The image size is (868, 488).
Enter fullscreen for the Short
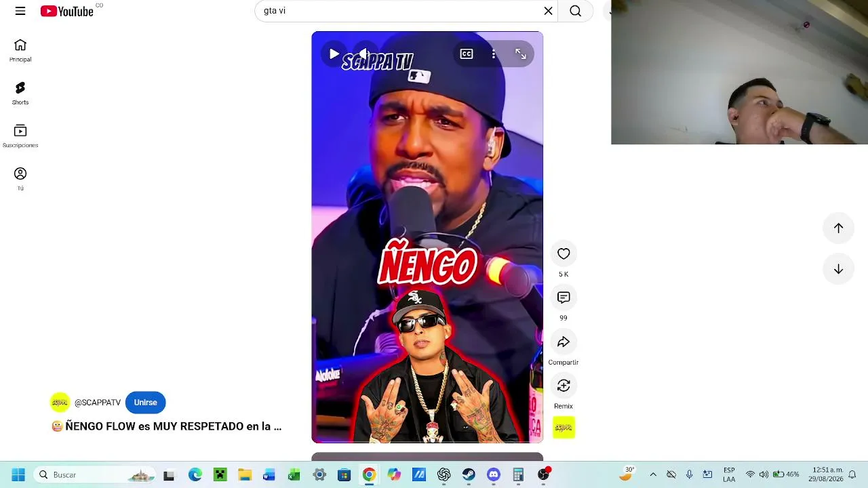521,54
